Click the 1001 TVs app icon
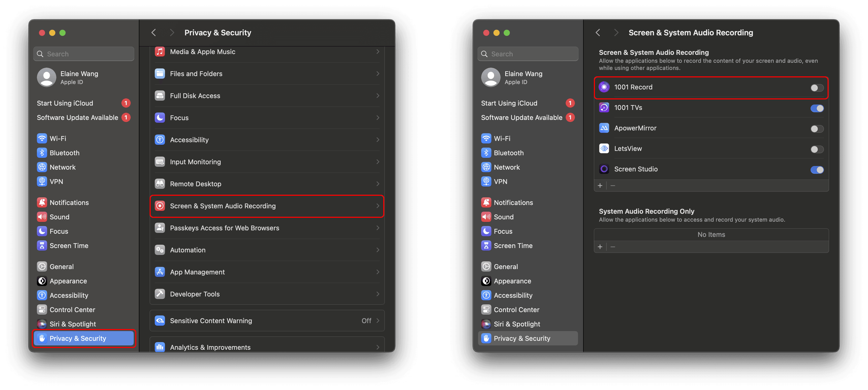 (x=604, y=108)
